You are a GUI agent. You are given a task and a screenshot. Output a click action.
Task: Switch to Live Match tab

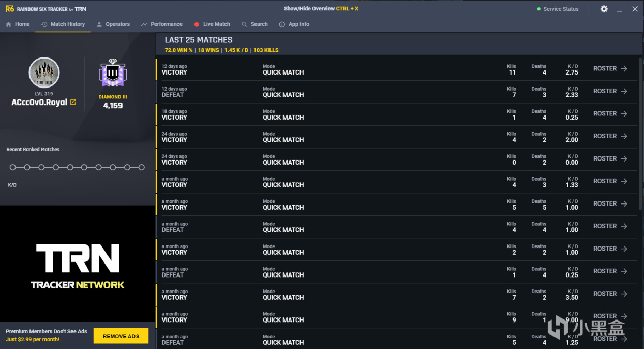pos(212,24)
